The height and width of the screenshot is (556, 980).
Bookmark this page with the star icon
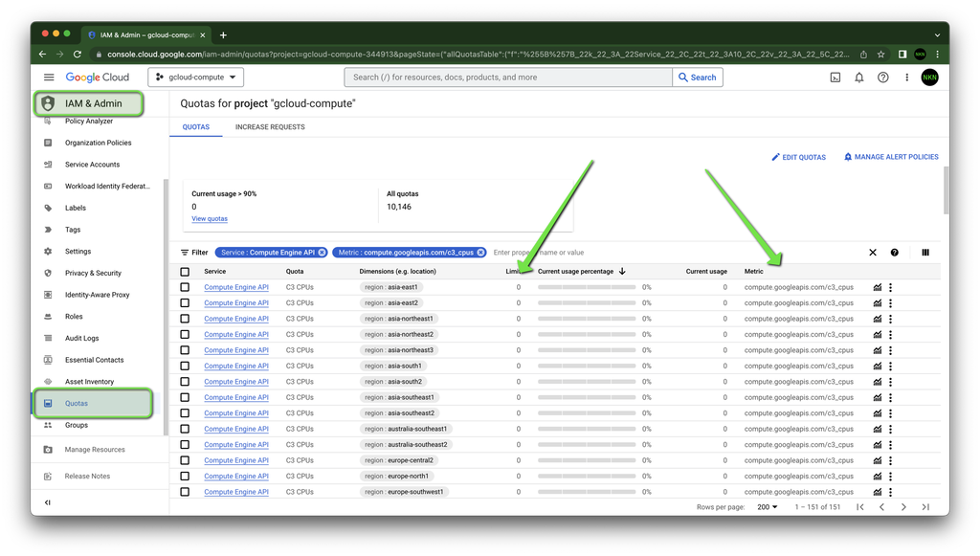[x=880, y=55]
